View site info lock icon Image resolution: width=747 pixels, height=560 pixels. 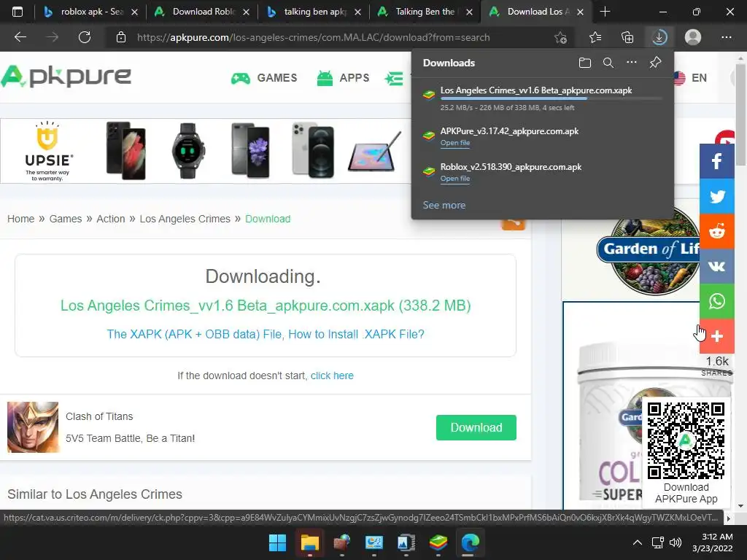click(x=121, y=37)
